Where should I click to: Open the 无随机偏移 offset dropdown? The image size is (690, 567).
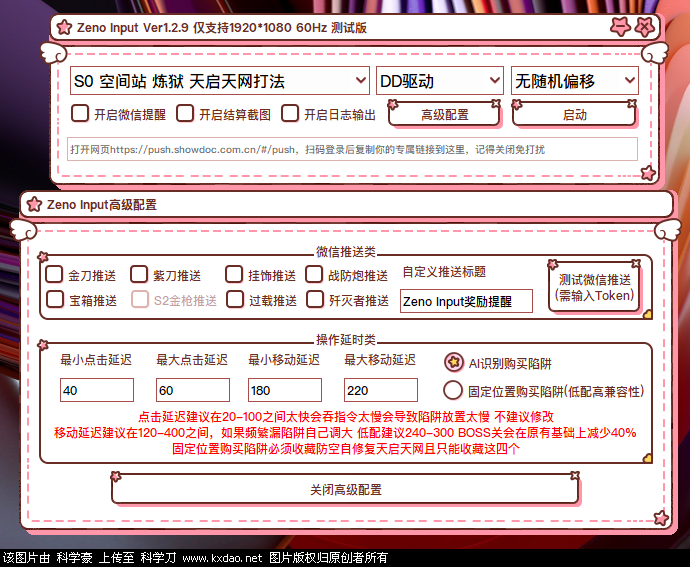click(x=574, y=80)
